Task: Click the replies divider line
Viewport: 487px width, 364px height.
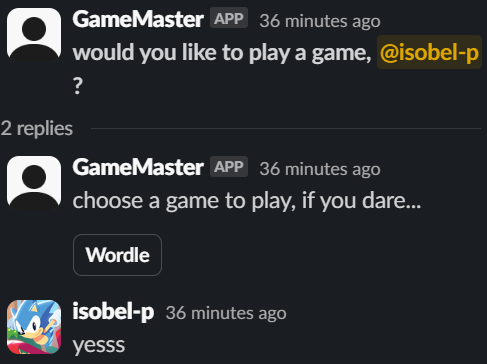Action: tap(286, 128)
